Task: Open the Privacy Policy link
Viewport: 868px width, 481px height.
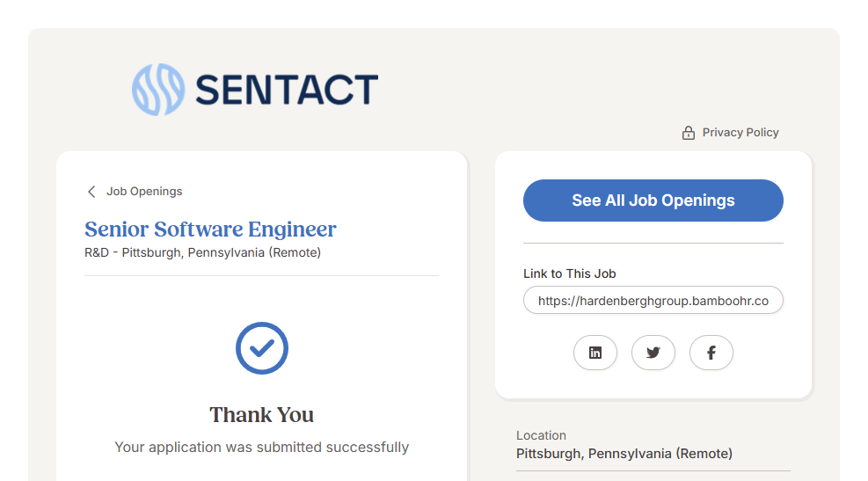Action: pyautogui.click(x=740, y=133)
